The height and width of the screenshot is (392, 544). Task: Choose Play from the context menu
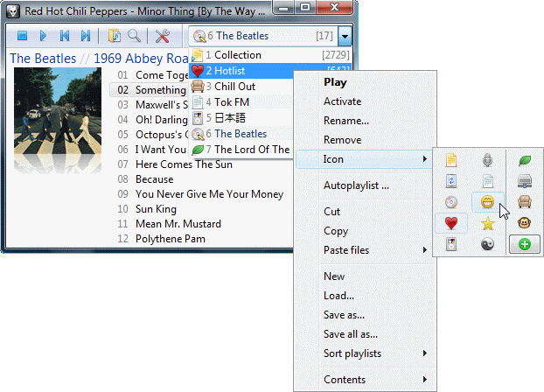[x=365, y=82]
